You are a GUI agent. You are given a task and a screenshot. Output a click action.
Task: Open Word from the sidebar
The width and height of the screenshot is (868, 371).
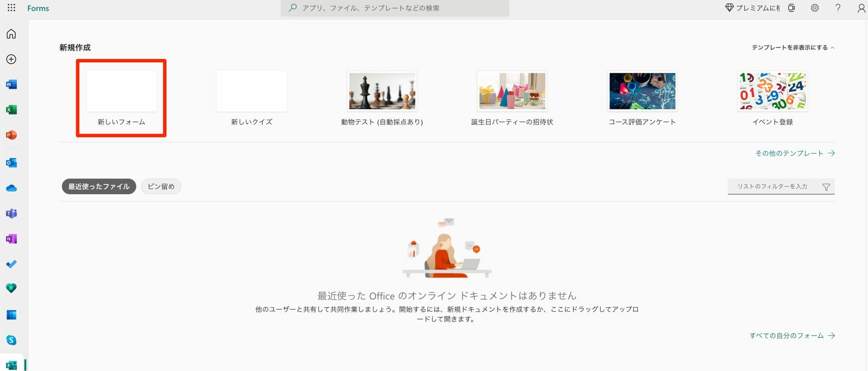[x=11, y=84]
